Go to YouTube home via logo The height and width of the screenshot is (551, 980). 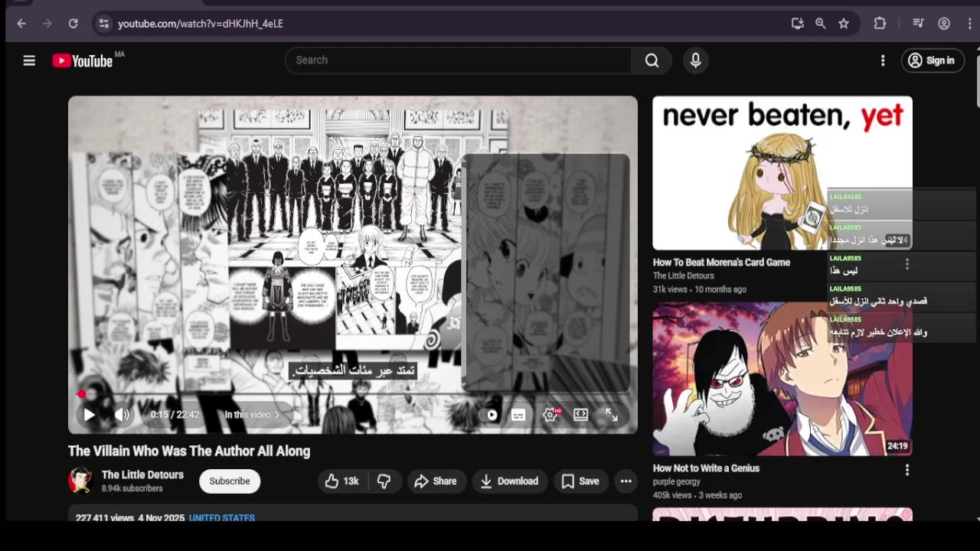coord(82,60)
